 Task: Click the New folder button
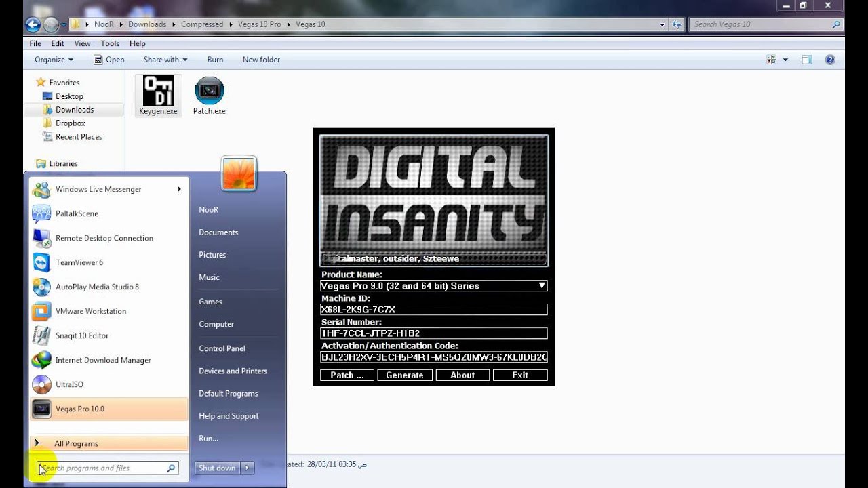[261, 60]
